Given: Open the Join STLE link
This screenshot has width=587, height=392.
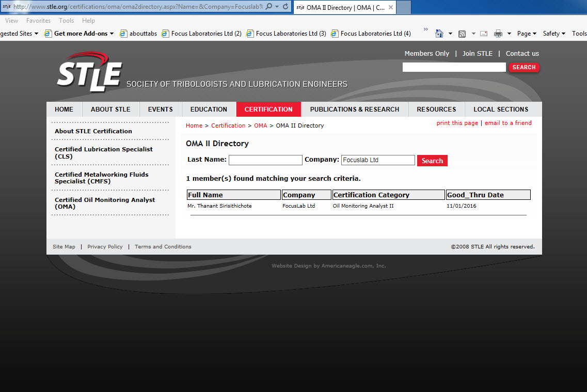Looking at the screenshot, I should tap(478, 54).
